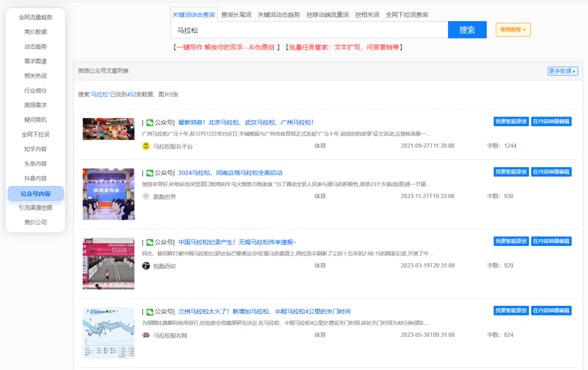Click the WeChat icon on the 中国马拉松纪录产生 article
Screen dimensions: 588x370
point(150,242)
